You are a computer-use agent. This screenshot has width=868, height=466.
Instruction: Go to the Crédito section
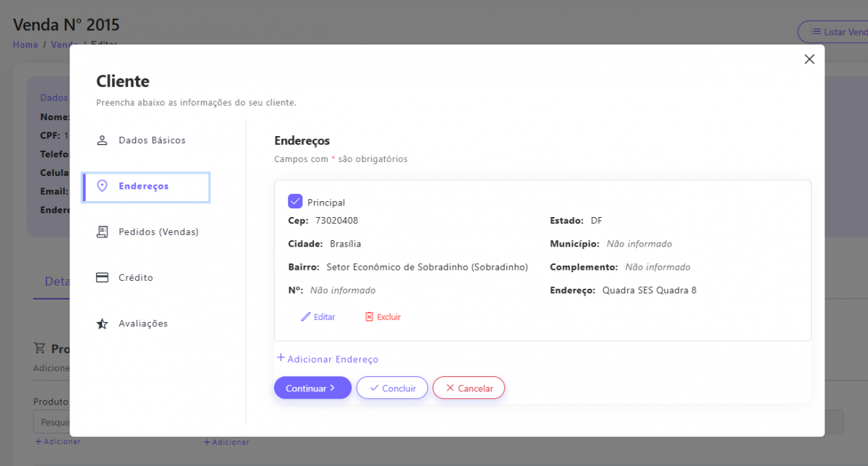pos(136,278)
